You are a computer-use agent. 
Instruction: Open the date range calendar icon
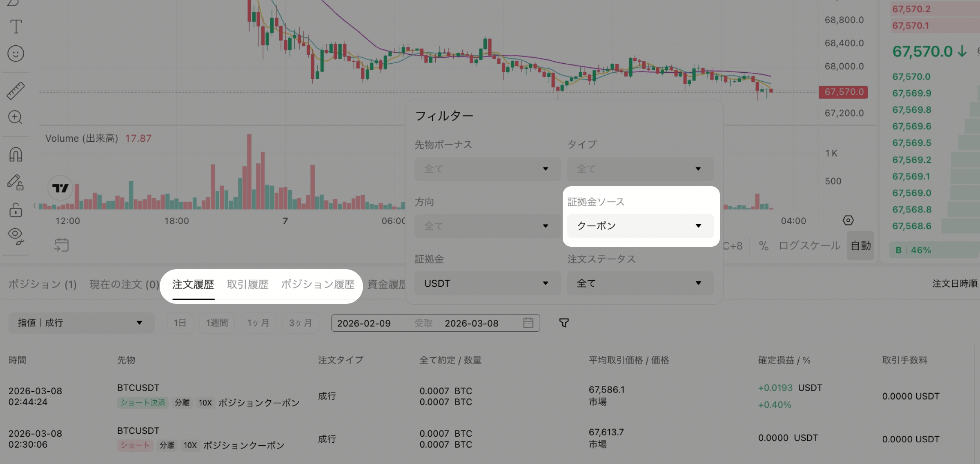528,323
